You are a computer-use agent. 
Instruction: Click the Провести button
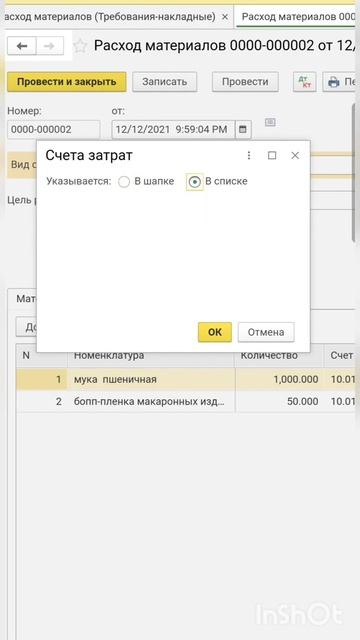pyautogui.click(x=245, y=82)
